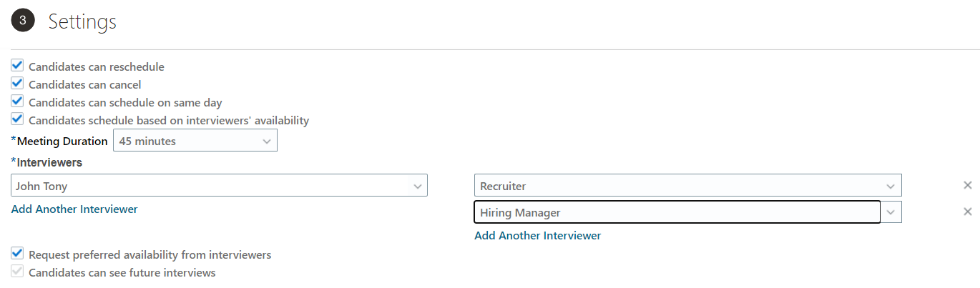
Task: Select the Settings section heading
Action: click(82, 22)
